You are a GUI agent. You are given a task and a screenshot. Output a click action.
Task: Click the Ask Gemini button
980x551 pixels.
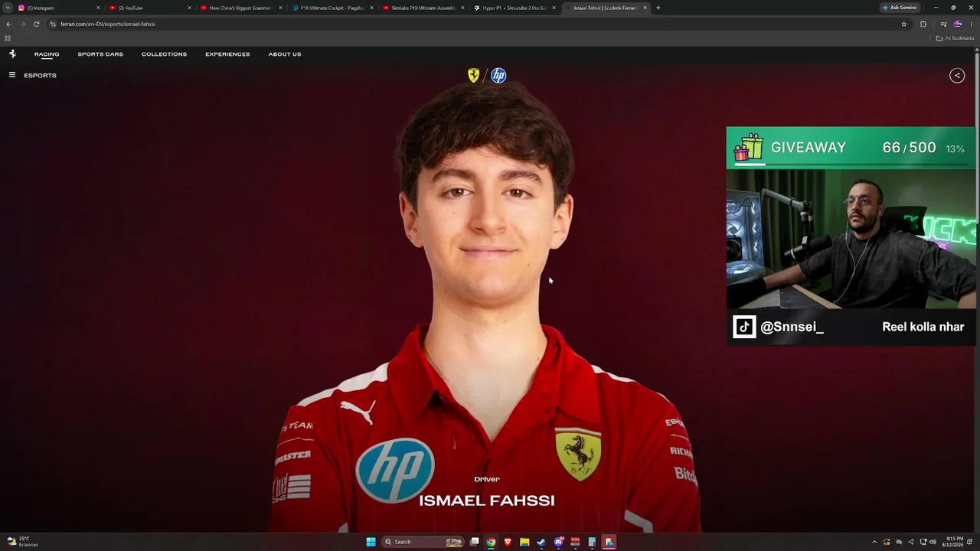(x=900, y=8)
